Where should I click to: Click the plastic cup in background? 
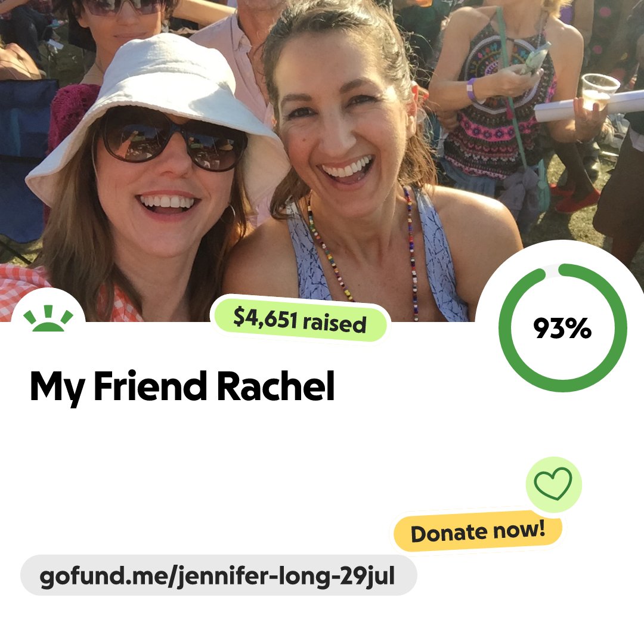[x=600, y=91]
